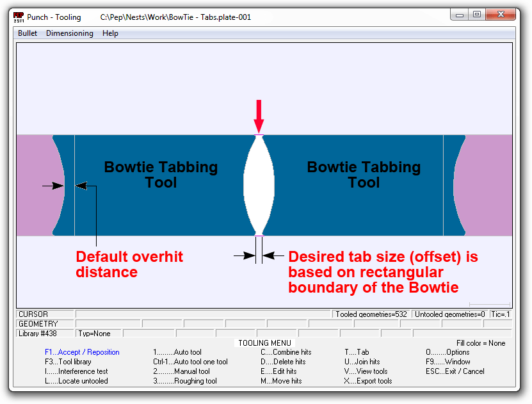This screenshot has width=532, height=404.
Task: Open the Help menu
Action: click(x=110, y=33)
